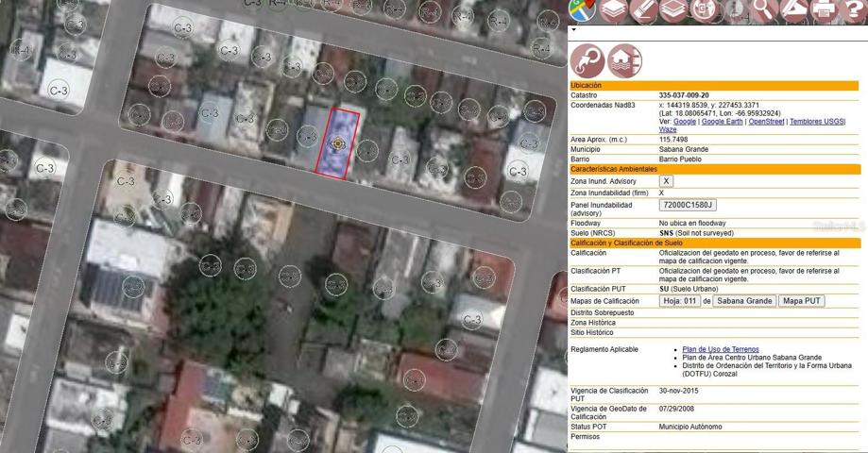
Task: Click the Zona Inund. Advisory X button
Action: [x=666, y=181]
